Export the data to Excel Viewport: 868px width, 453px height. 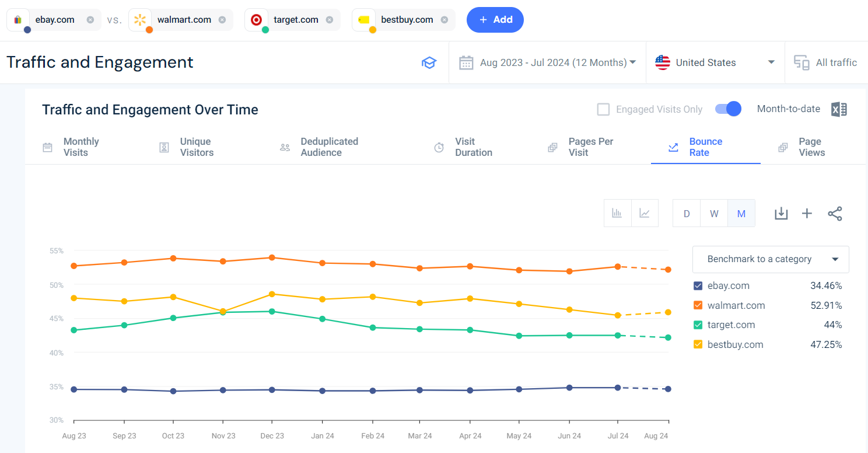839,109
